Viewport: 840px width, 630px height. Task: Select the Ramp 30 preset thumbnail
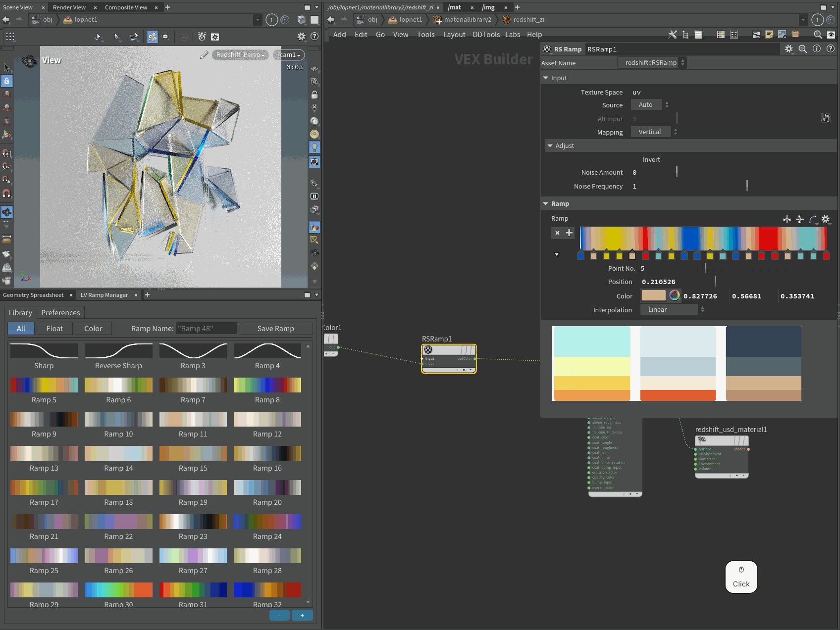pos(118,590)
